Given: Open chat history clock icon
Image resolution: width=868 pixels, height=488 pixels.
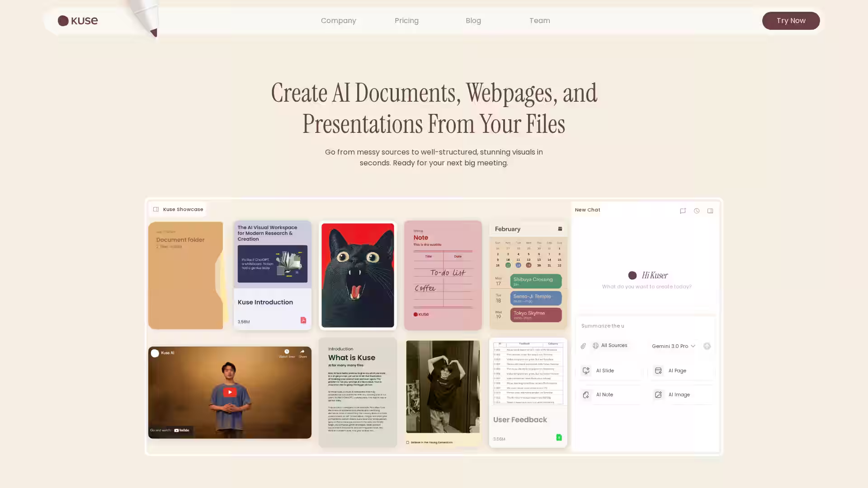Looking at the screenshot, I should (697, 211).
